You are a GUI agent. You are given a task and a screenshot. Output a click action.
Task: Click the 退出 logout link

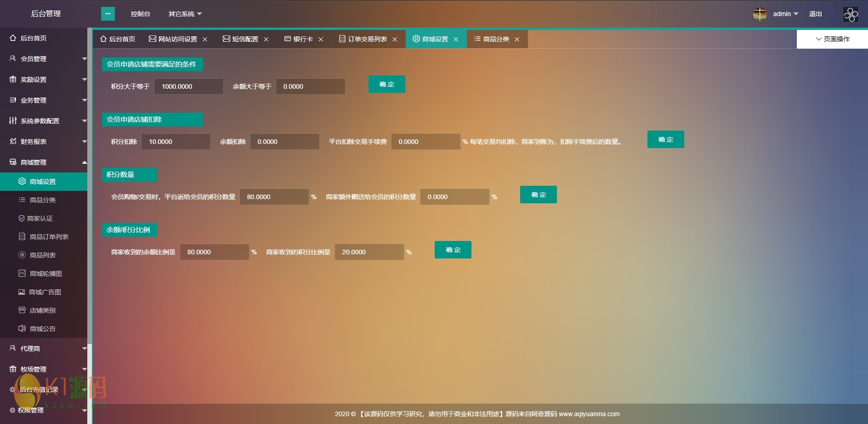tap(816, 14)
